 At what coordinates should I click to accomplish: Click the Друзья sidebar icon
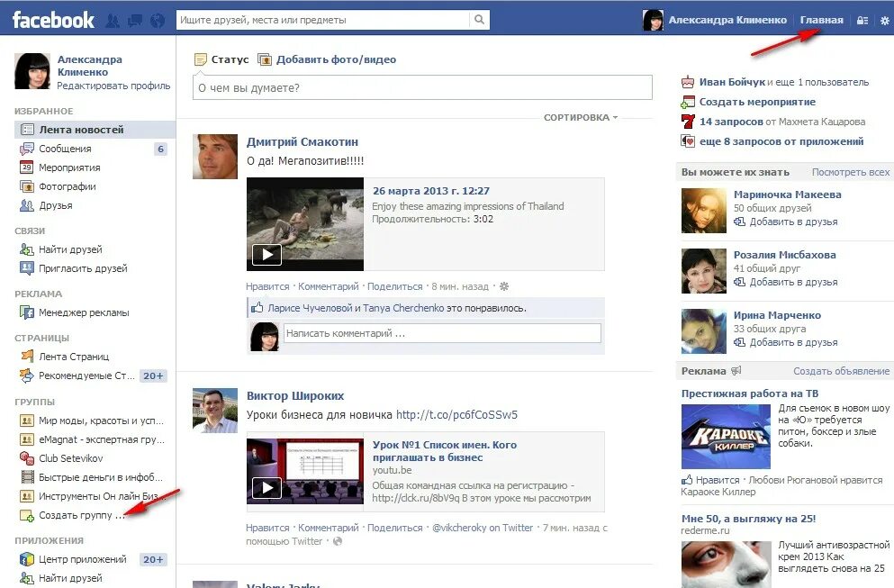click(27, 205)
